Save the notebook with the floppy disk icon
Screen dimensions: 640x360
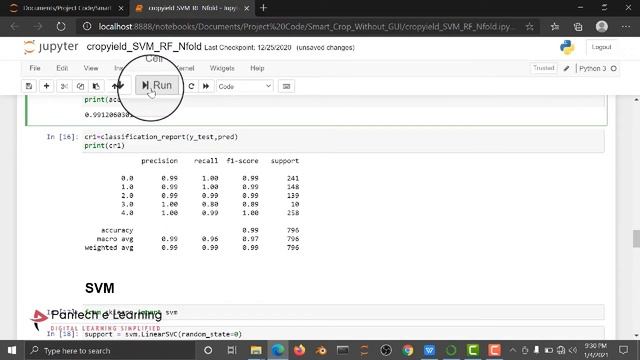click(29, 86)
